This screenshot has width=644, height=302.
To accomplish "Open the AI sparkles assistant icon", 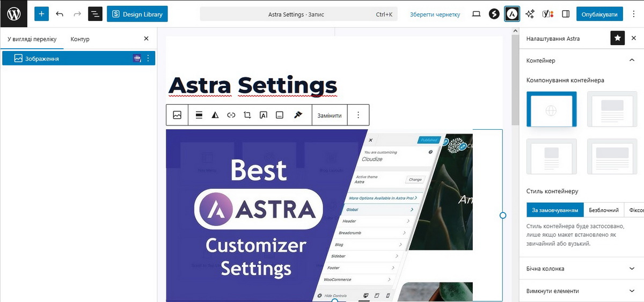I will click(530, 14).
